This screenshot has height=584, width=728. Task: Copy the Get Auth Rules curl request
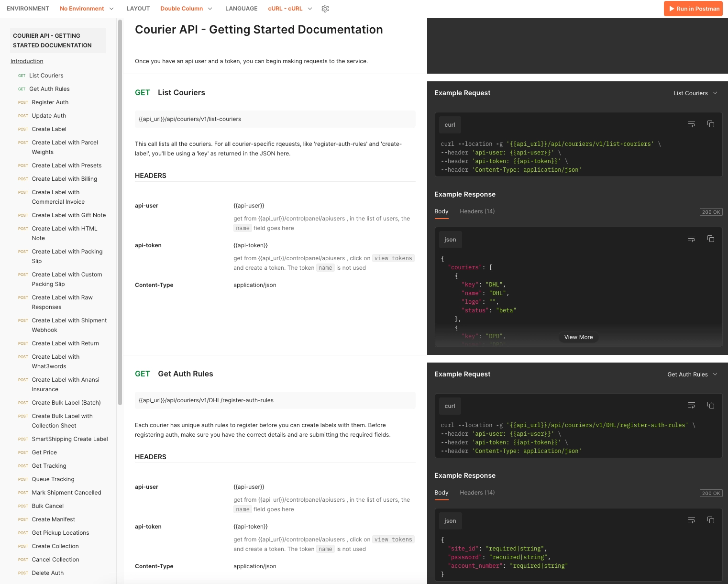[x=711, y=405]
